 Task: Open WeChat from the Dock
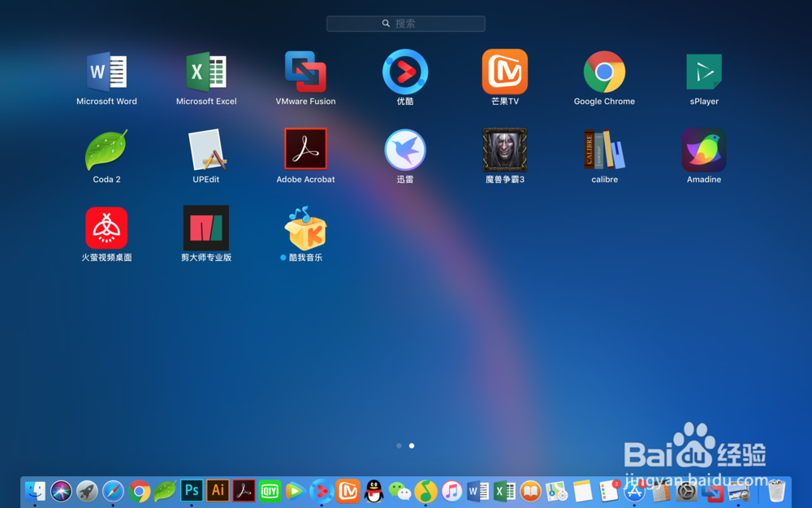[400, 491]
